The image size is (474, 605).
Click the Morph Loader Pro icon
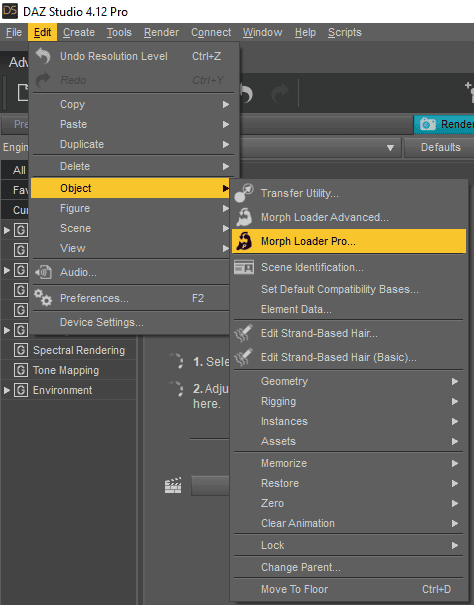tap(244, 241)
